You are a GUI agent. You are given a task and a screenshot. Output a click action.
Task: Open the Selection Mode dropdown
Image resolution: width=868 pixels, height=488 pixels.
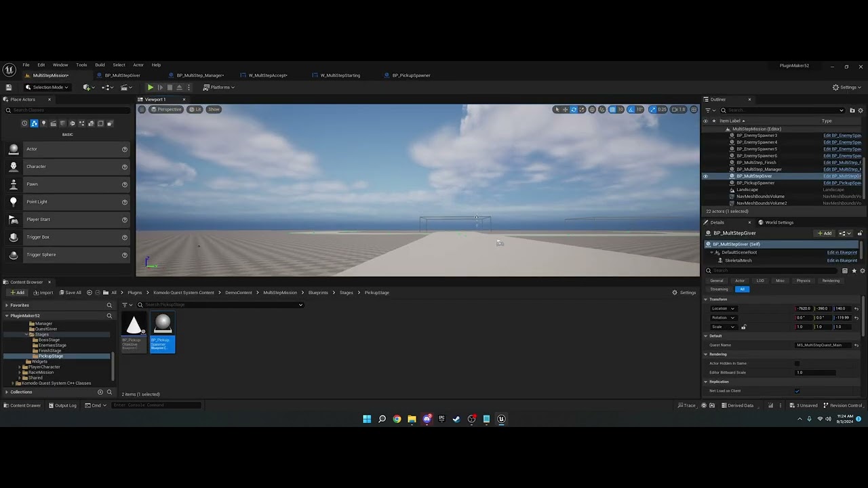pyautogui.click(x=47, y=87)
